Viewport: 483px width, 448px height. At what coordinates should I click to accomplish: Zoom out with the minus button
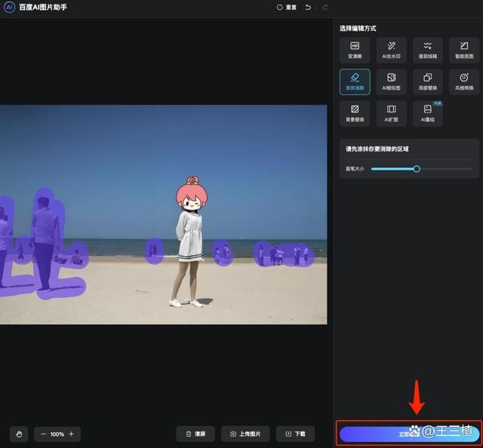(x=43, y=434)
